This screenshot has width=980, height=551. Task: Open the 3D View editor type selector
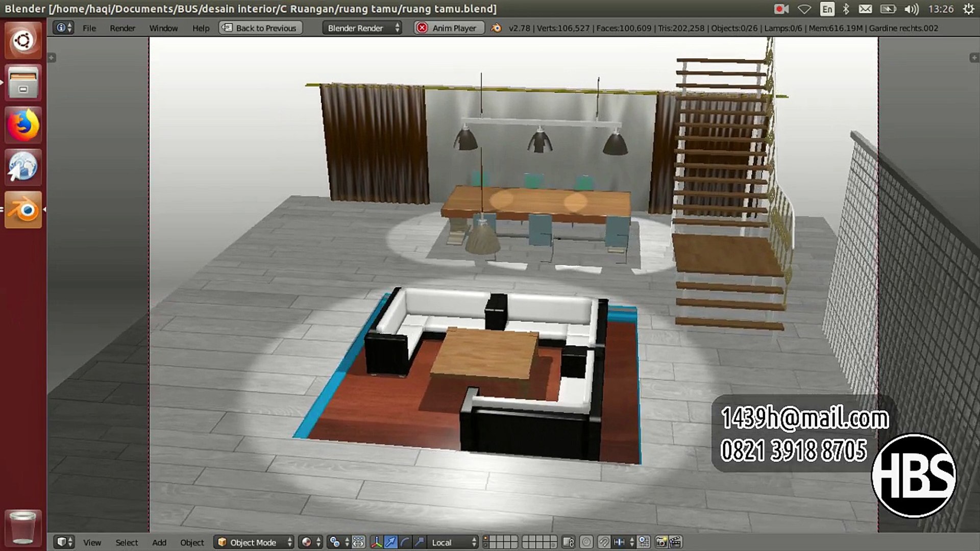tap(64, 542)
